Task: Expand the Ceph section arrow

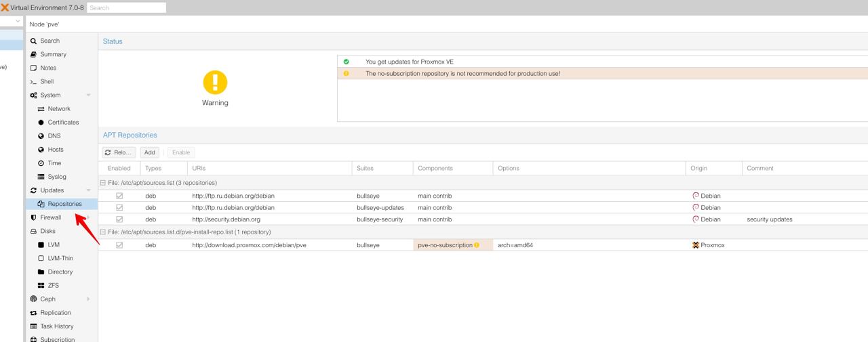Action: [x=88, y=299]
